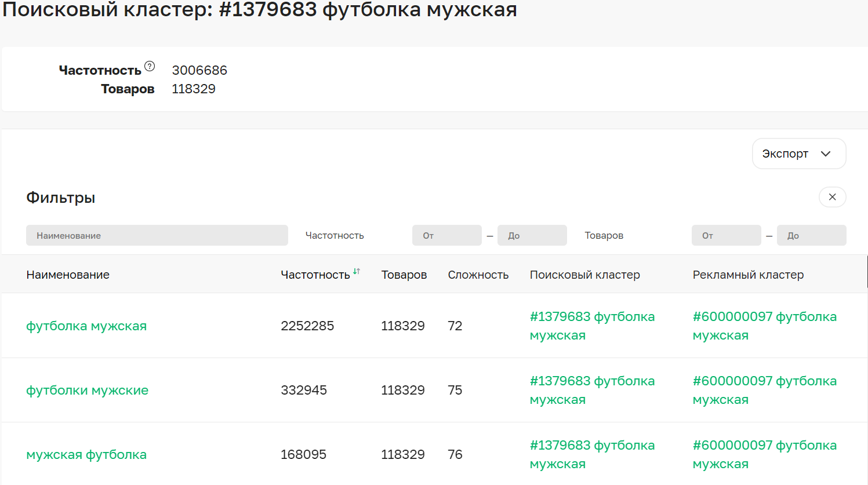Viewport: 868px width, 485px height.
Task: Click the help icon next to Частотность
Action: [150, 66]
